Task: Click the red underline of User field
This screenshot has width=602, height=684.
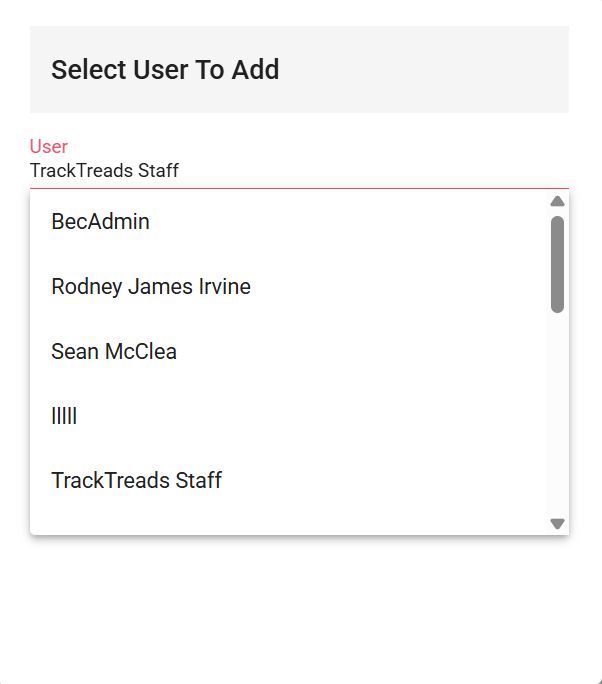Action: click(300, 188)
